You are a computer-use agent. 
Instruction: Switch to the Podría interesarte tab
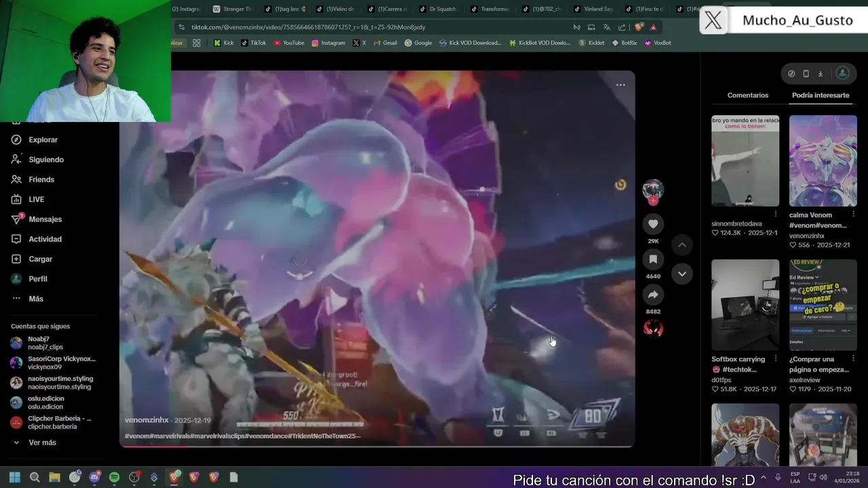coord(821,96)
